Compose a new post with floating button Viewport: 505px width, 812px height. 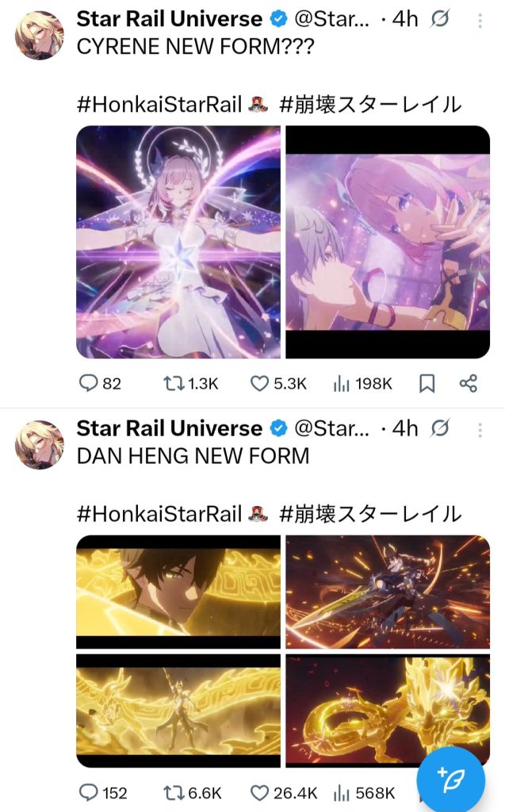[x=450, y=780]
